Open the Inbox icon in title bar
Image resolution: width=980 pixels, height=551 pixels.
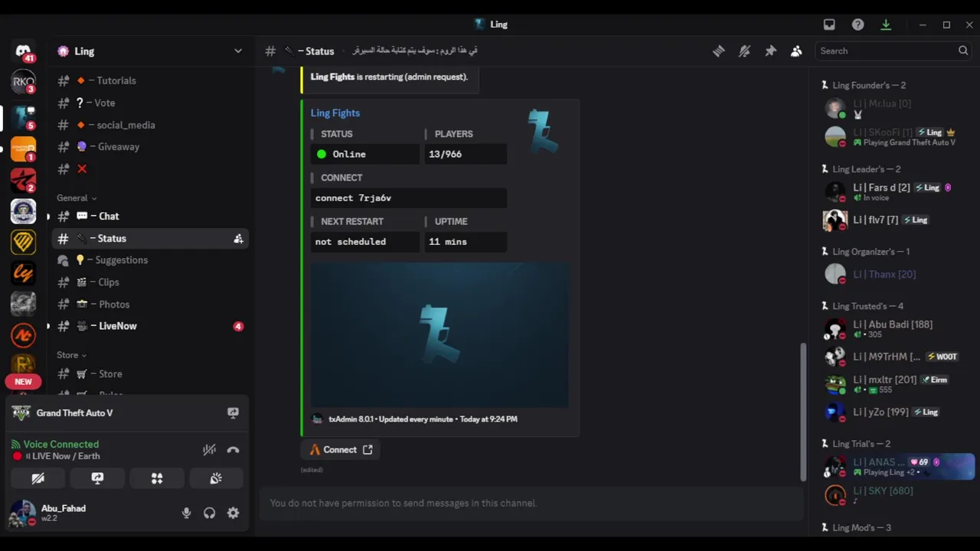[x=829, y=24]
